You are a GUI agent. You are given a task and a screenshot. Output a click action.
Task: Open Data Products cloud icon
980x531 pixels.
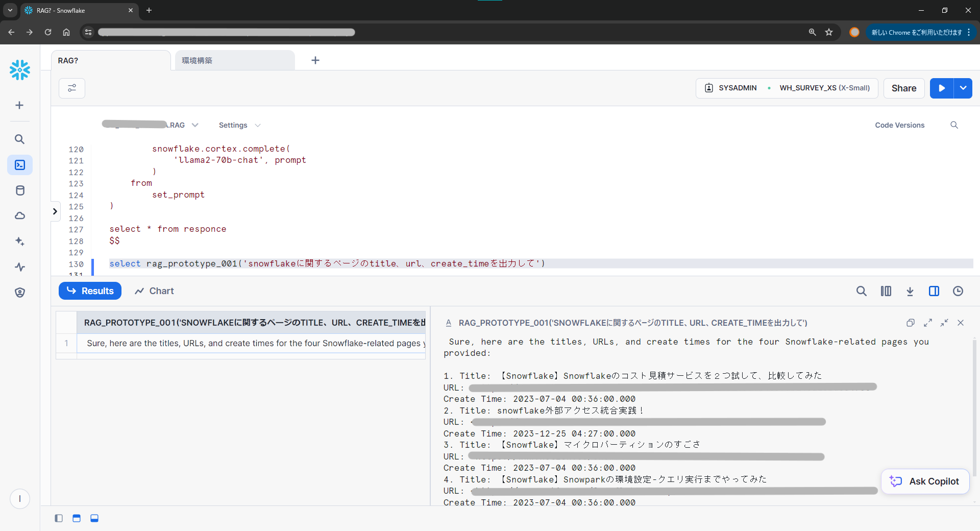tap(20, 216)
